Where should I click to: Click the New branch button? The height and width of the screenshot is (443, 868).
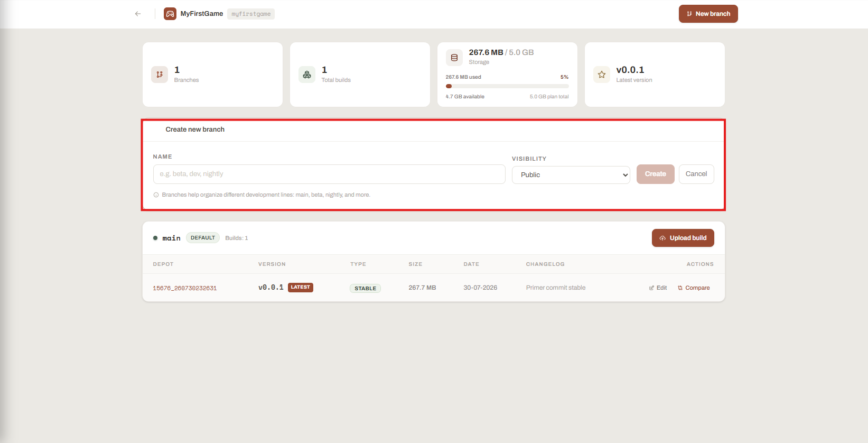click(x=708, y=14)
